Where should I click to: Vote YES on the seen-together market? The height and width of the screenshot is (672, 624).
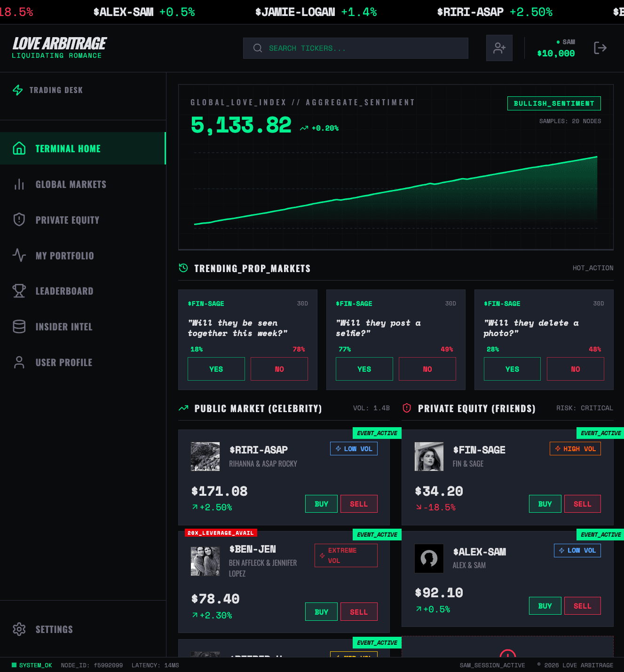click(x=216, y=368)
